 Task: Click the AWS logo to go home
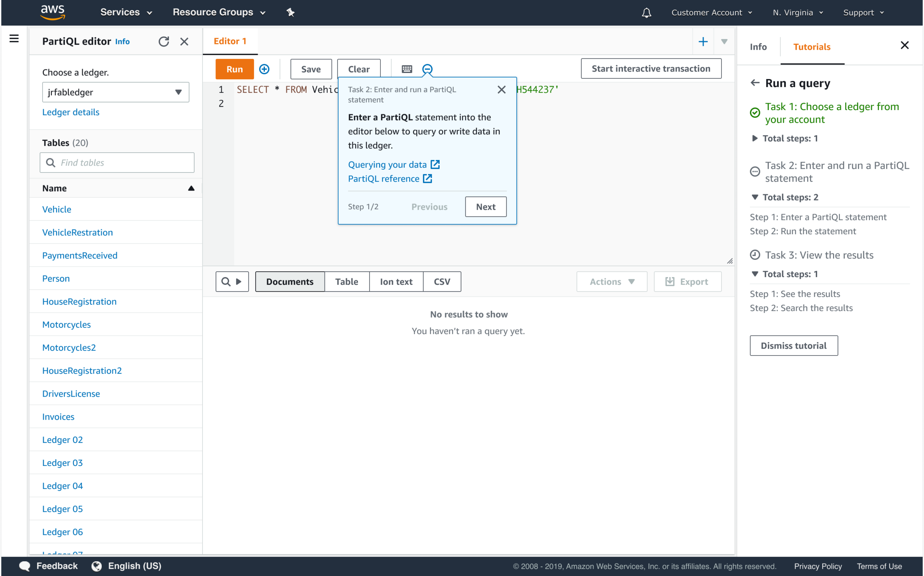tap(52, 12)
